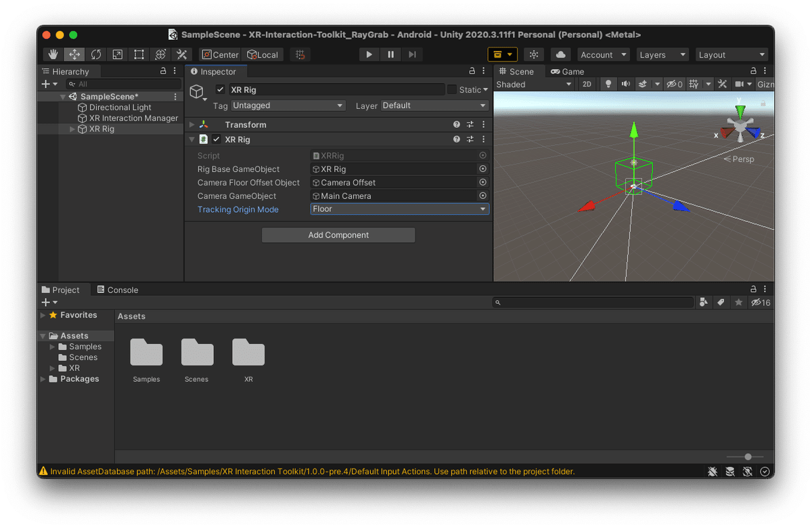Expand the Transform component
The height and width of the screenshot is (528, 812).
point(192,125)
